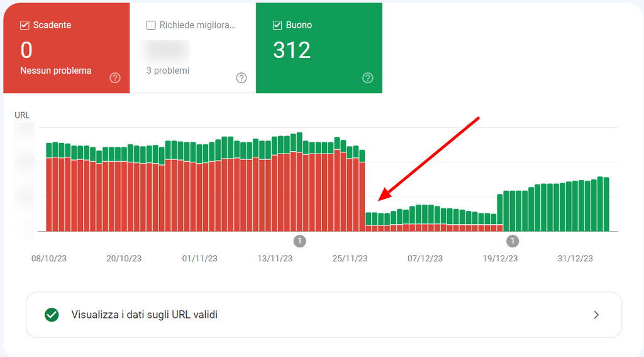The width and height of the screenshot is (644, 357).
Task: Click the green checkmark icon beside Visualizza
Action: 52,315
